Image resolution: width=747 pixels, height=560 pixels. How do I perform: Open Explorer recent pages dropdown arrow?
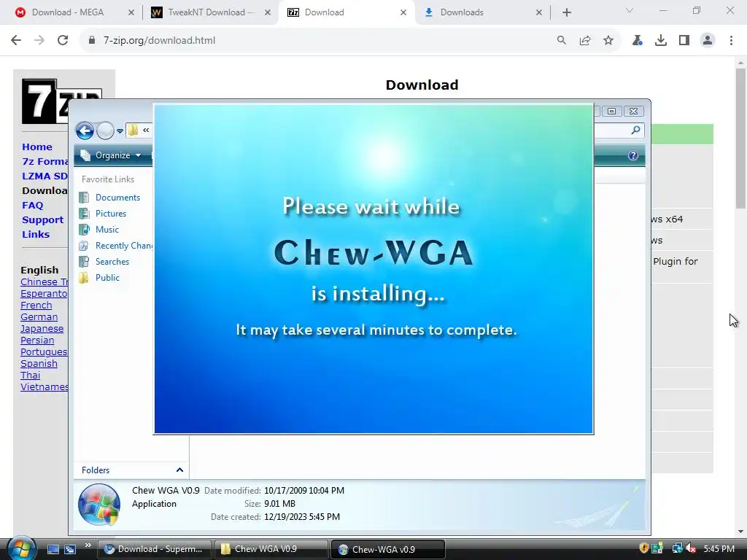point(120,131)
